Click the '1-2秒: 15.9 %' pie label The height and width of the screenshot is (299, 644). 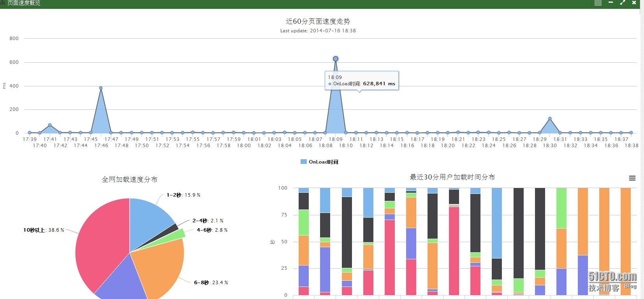pos(183,195)
